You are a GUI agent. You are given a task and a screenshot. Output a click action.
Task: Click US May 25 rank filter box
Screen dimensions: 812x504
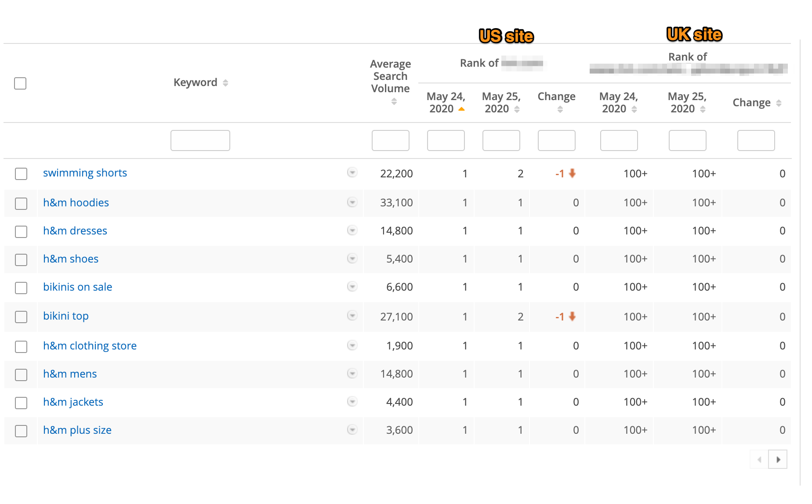coord(501,140)
